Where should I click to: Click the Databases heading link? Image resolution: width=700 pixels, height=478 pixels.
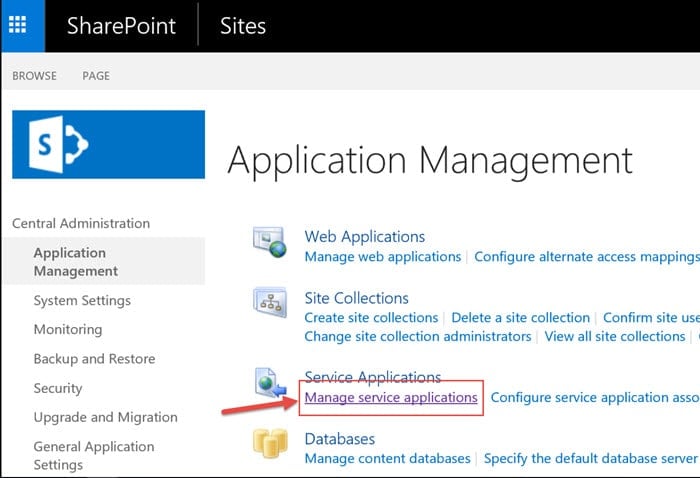[x=340, y=439]
